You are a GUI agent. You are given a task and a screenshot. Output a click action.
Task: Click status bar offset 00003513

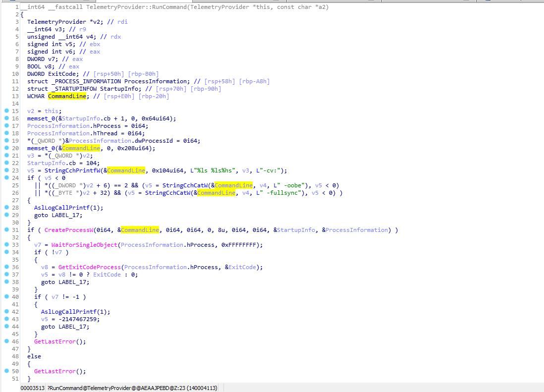(32, 388)
